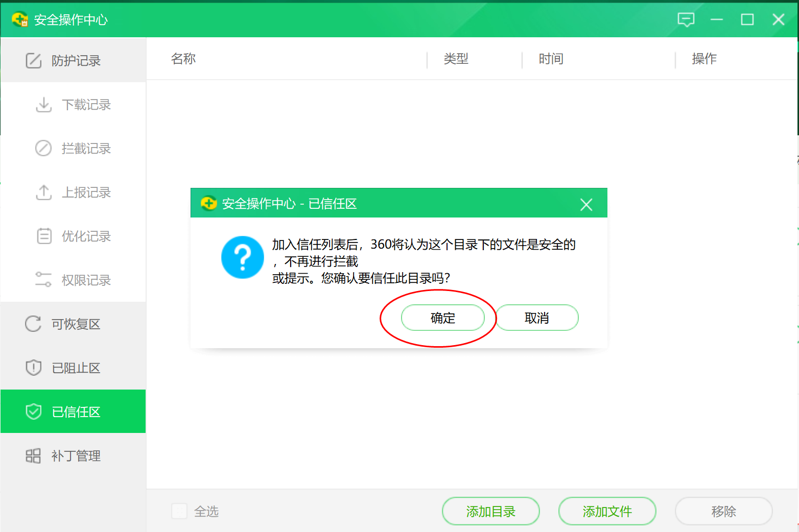Viewport: 799px width, 532px height.
Task: Click the 可恢复区 refresh icon
Action: coord(33,324)
